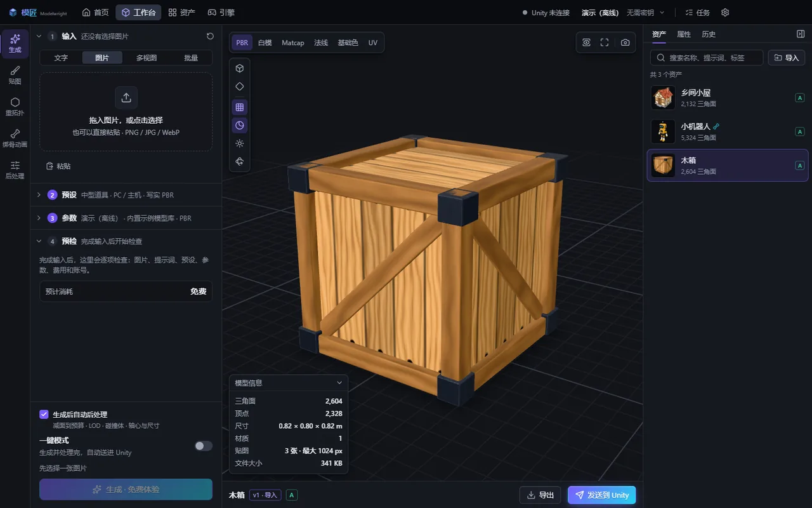Viewport: 812px width, 508px height.
Task: Collapse the 模型信息 panel chevron
Action: [x=339, y=383]
